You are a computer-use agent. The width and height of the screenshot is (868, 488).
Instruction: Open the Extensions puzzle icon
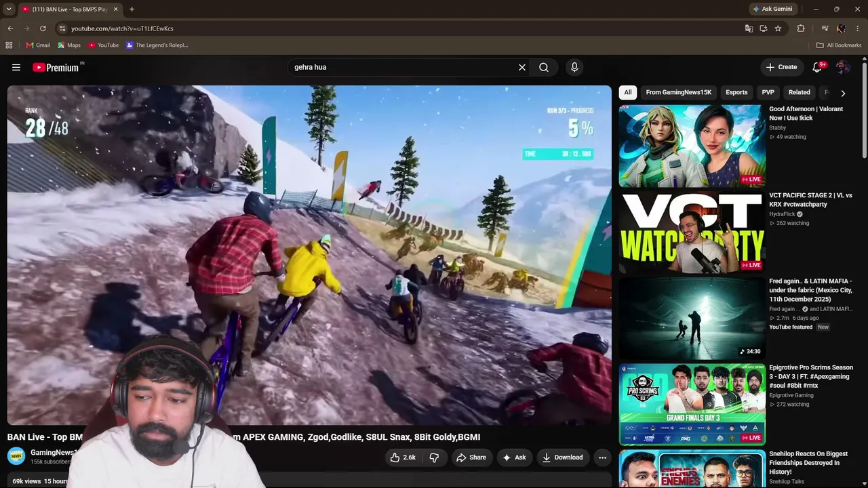pos(801,28)
